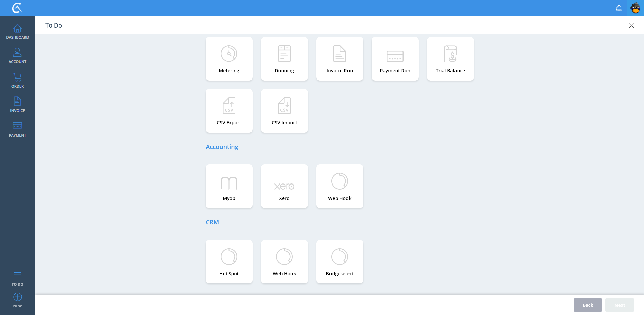This screenshot has height=315, width=644.
Task: Open the Invoice Run tile
Action: coord(339,59)
